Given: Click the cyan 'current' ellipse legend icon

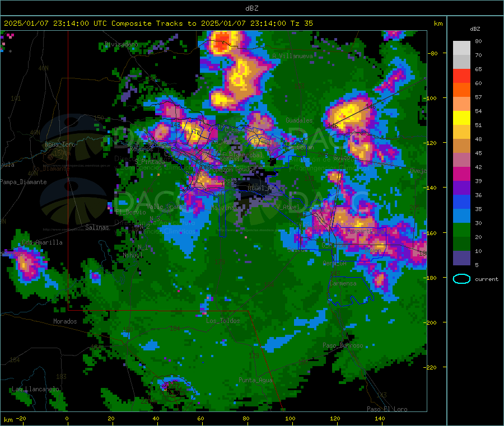Looking at the screenshot, I should coord(461,279).
